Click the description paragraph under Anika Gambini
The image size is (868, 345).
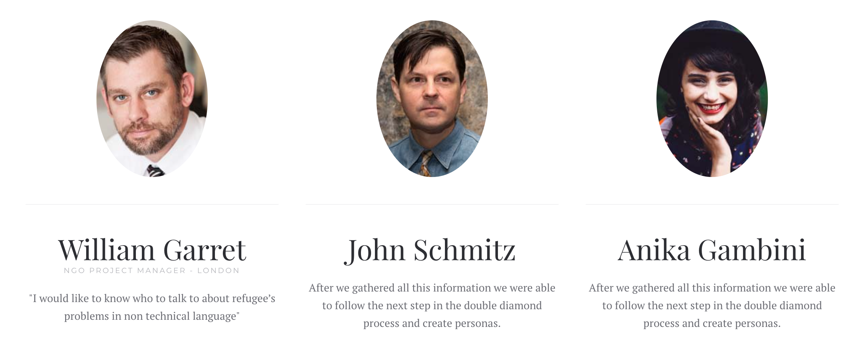tap(712, 305)
